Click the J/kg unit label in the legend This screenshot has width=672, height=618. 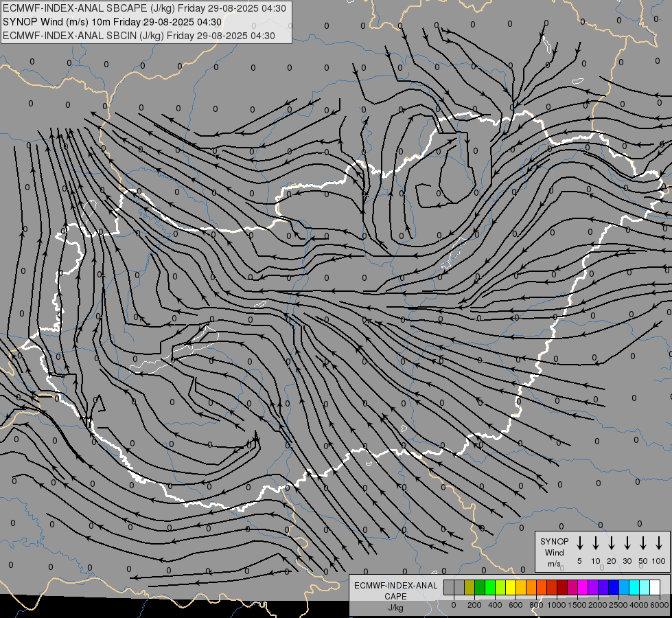click(x=395, y=608)
